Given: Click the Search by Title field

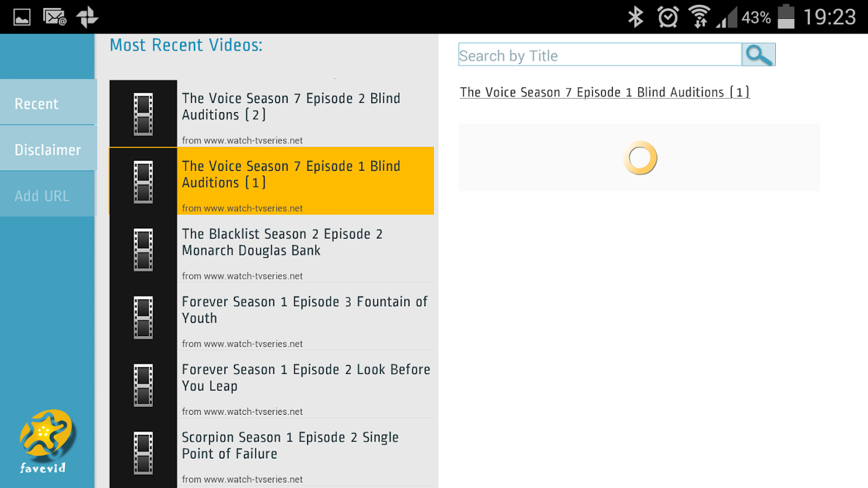Looking at the screenshot, I should tap(600, 55).
